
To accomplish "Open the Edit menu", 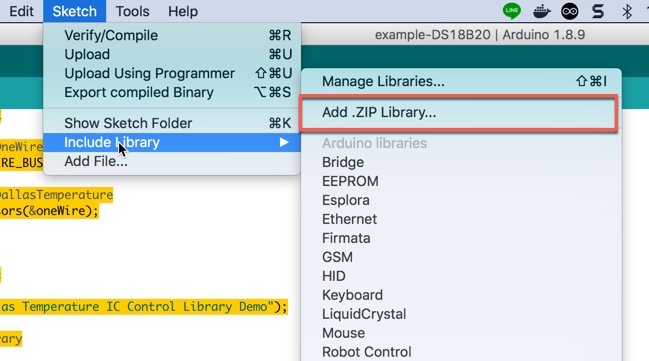I will [21, 11].
